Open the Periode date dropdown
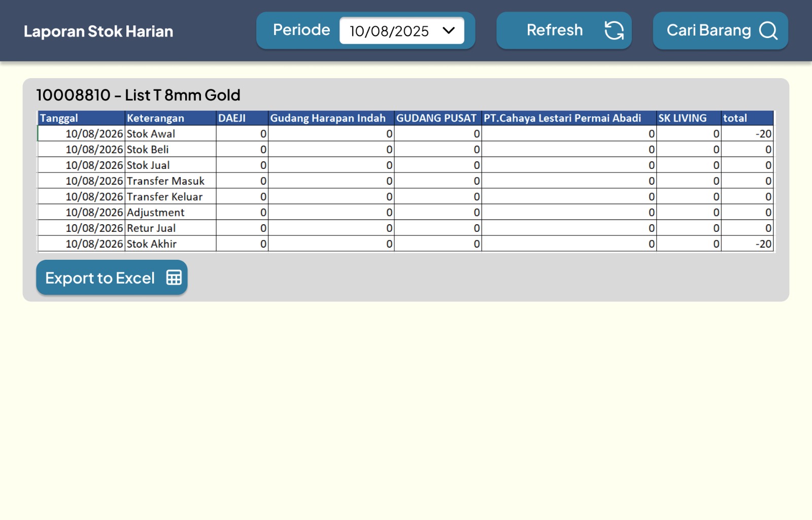812x520 pixels. point(401,30)
